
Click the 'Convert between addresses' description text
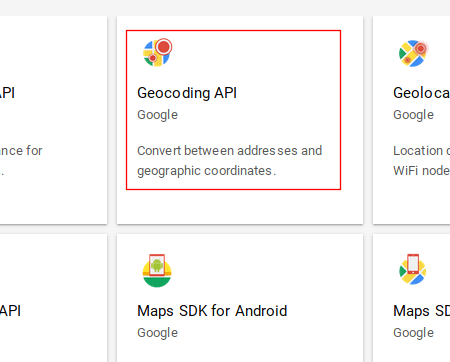(x=230, y=151)
